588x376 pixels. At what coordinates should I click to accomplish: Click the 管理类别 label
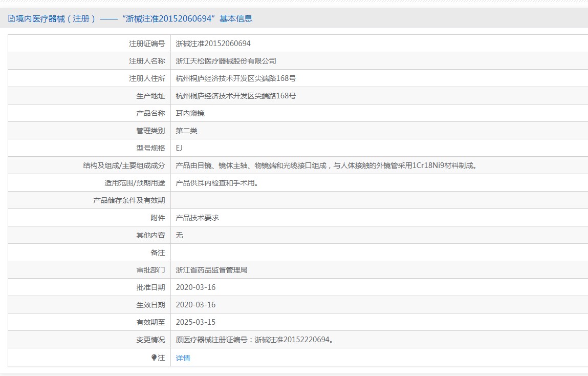[x=150, y=131]
